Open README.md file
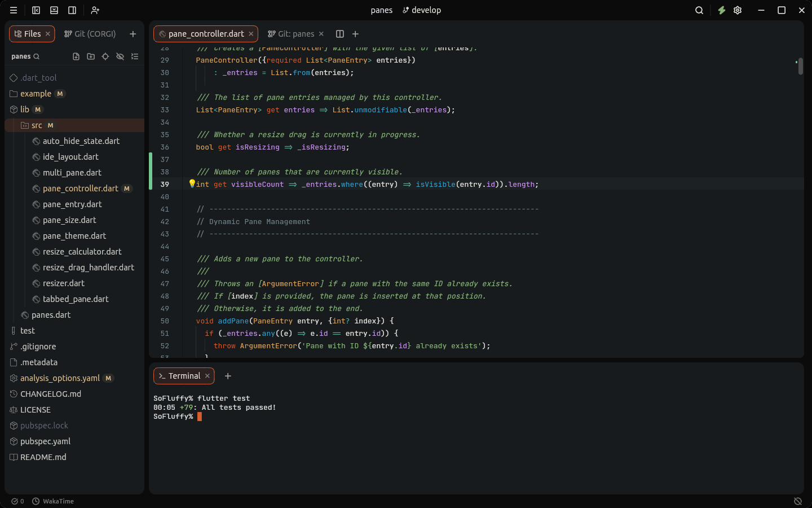Viewport: 812px width, 508px height. (x=74, y=457)
